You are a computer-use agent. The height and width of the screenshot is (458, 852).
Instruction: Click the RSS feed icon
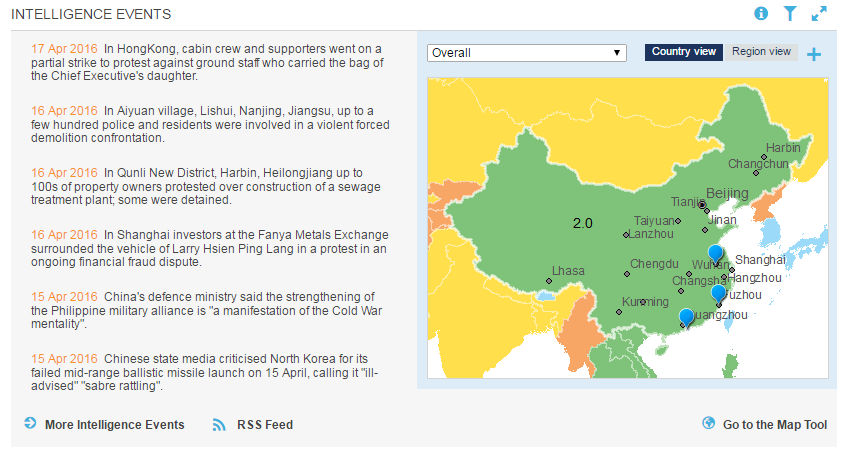219,424
